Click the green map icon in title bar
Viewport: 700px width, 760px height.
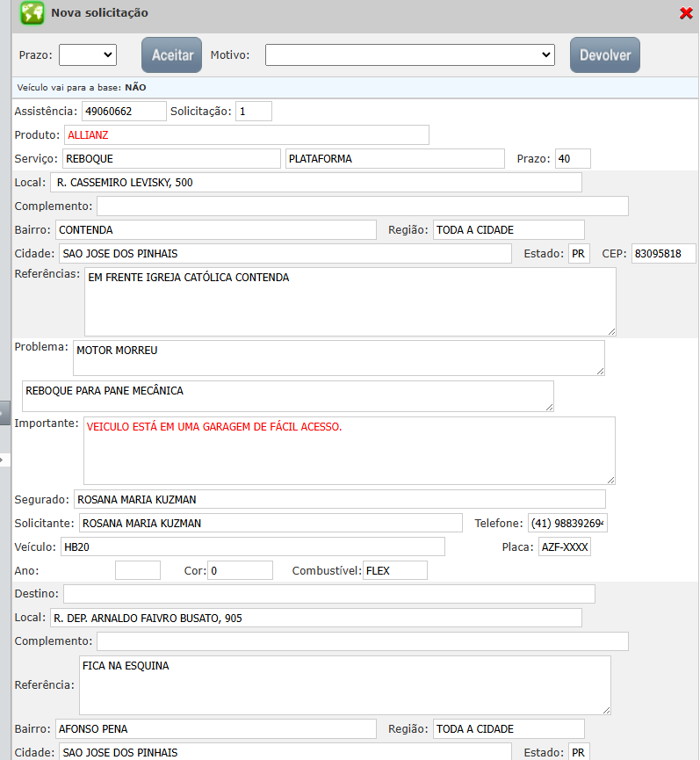(32, 13)
